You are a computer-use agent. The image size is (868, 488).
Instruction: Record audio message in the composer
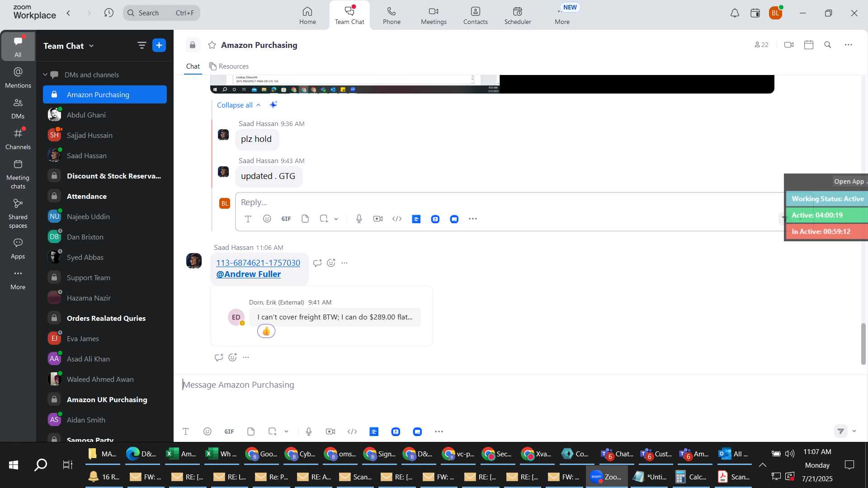click(x=309, y=432)
